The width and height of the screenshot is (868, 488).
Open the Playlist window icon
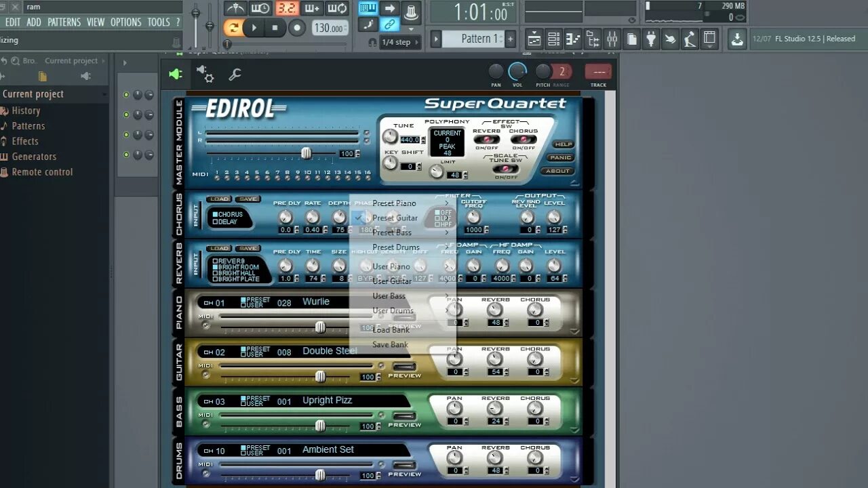tap(534, 39)
